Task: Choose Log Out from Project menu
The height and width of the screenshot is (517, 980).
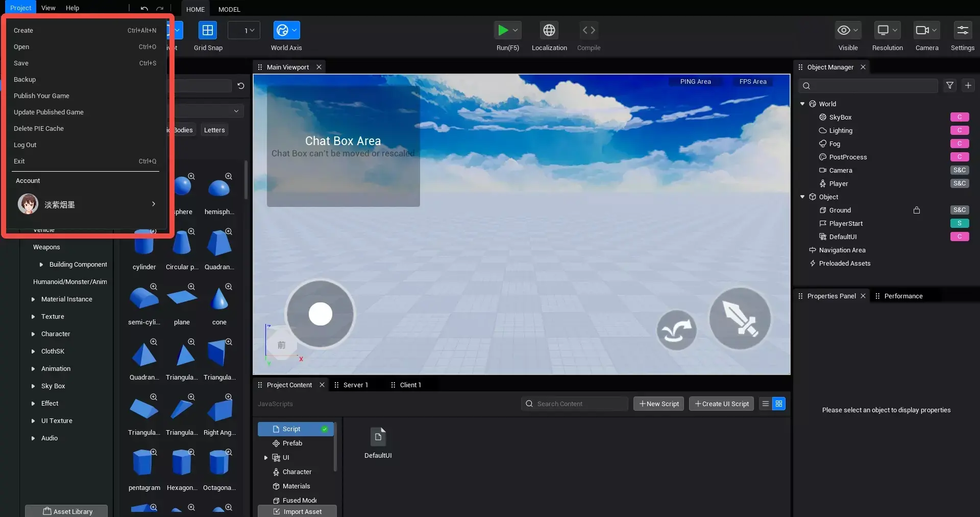Action: click(85, 145)
